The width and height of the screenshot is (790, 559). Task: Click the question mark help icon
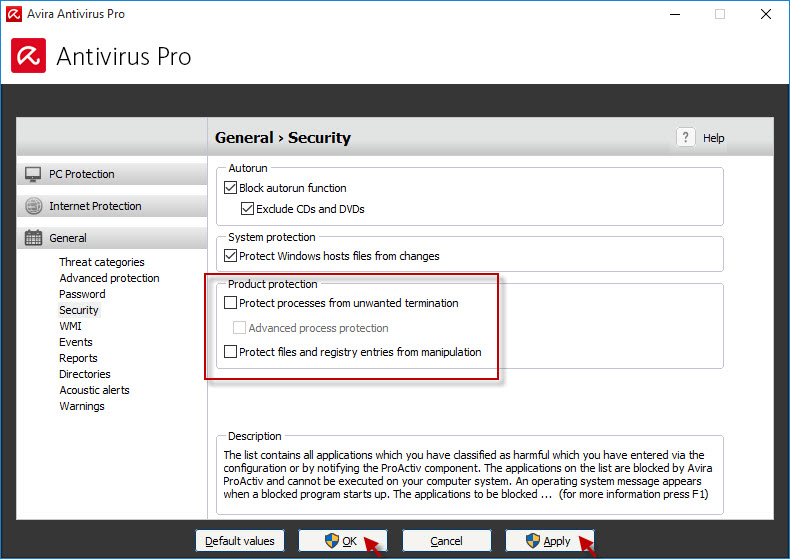tap(685, 137)
